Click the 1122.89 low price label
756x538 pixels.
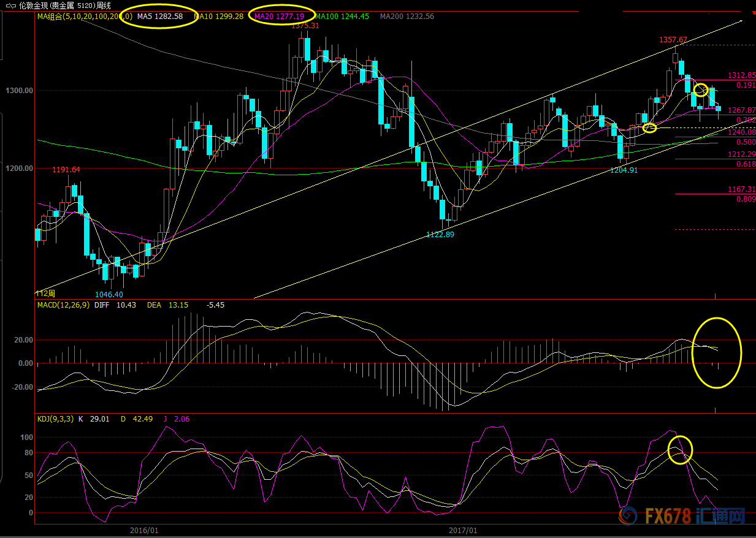440,234
